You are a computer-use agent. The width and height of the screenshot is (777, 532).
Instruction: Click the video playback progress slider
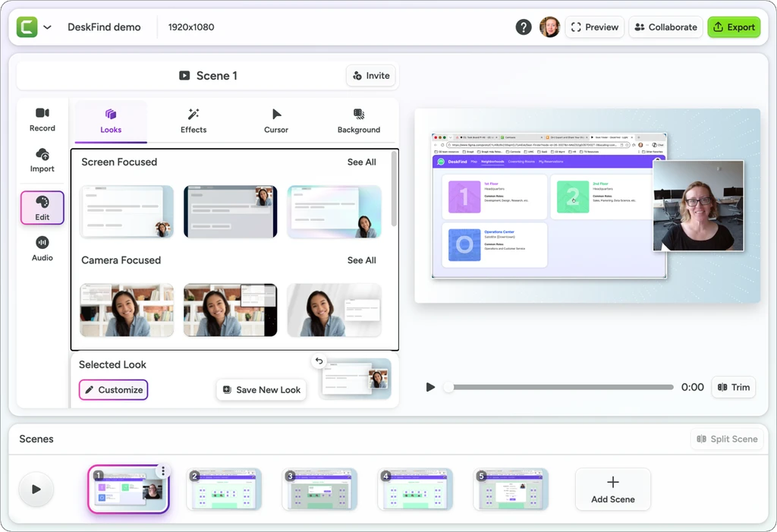559,387
